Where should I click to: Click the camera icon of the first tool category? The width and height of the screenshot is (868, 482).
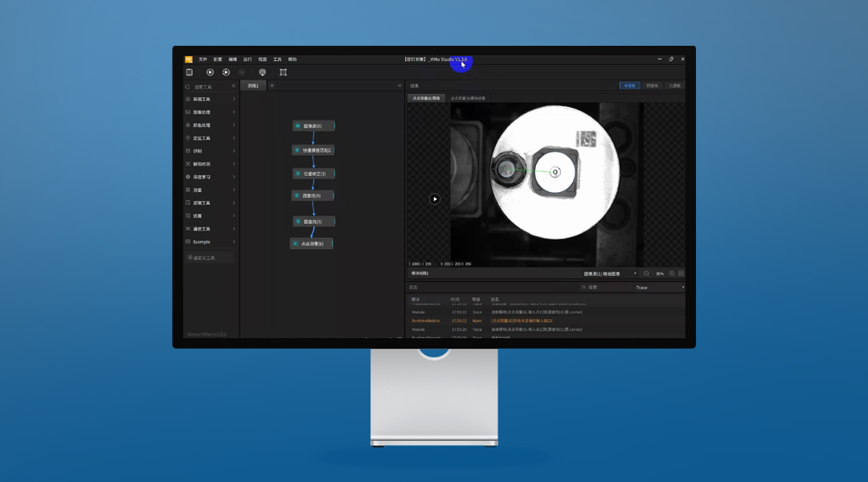coord(188,99)
